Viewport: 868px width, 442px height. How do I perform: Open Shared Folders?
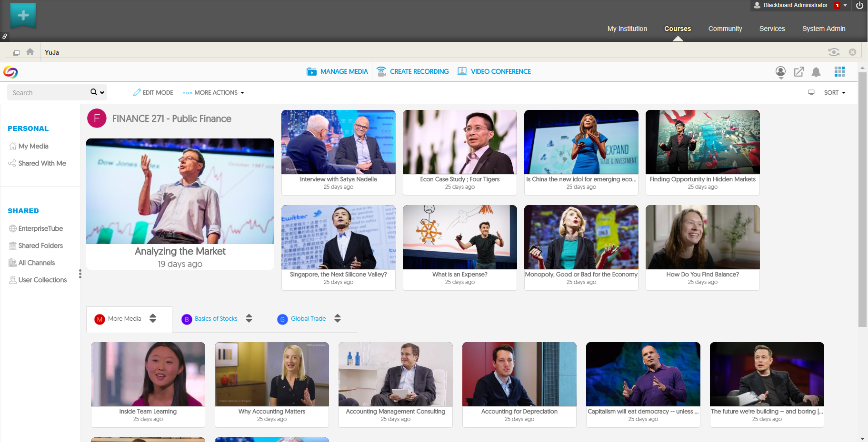point(36,246)
